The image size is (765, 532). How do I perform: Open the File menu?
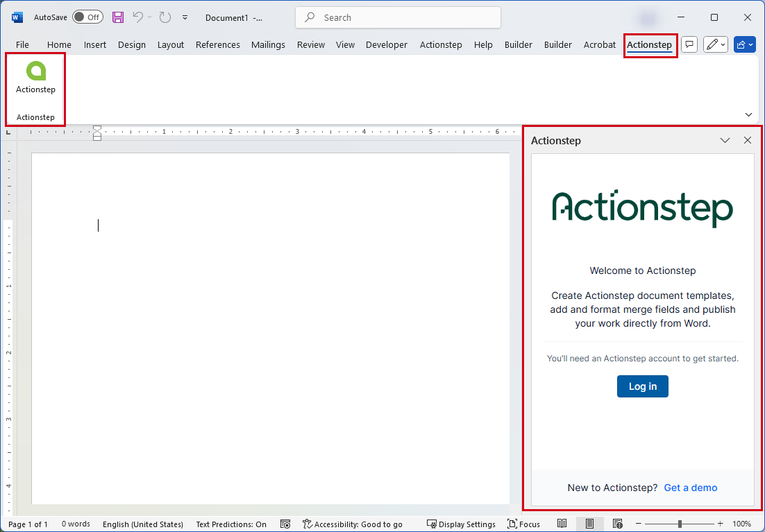point(22,44)
